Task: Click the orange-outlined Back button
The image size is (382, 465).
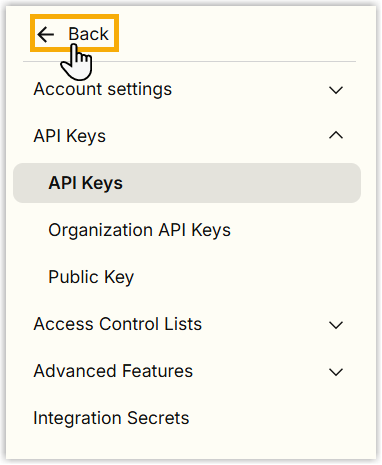Action: coord(74,33)
